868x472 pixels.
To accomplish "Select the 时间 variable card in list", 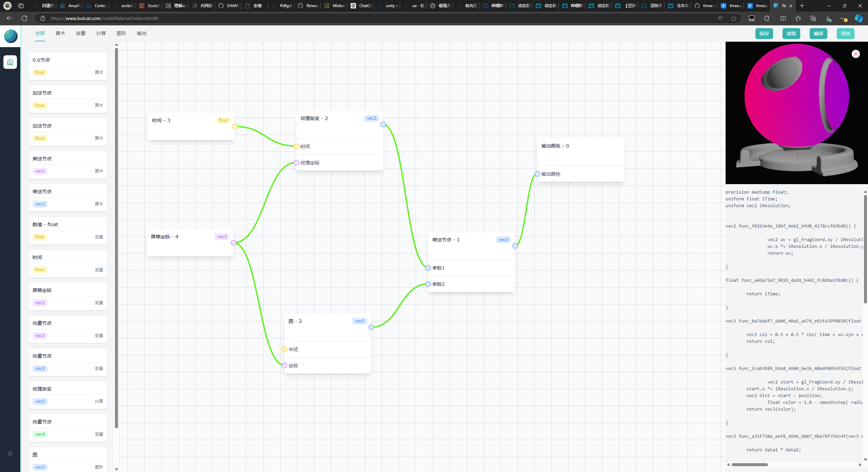I will point(68,263).
